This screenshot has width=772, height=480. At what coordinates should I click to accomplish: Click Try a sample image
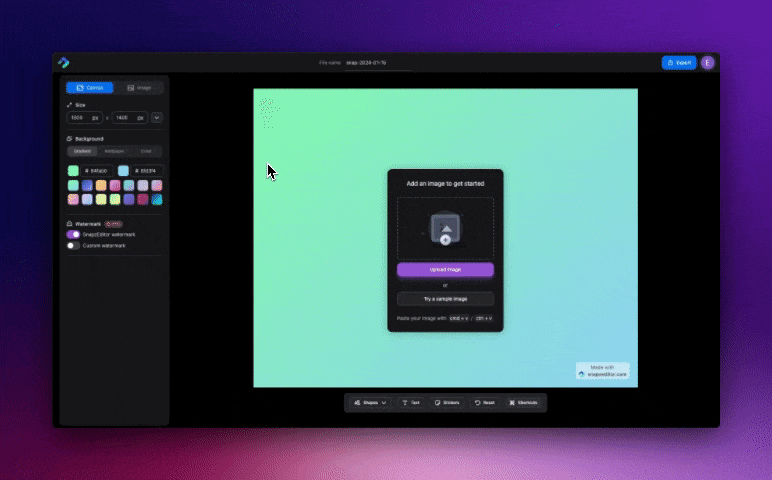point(445,299)
